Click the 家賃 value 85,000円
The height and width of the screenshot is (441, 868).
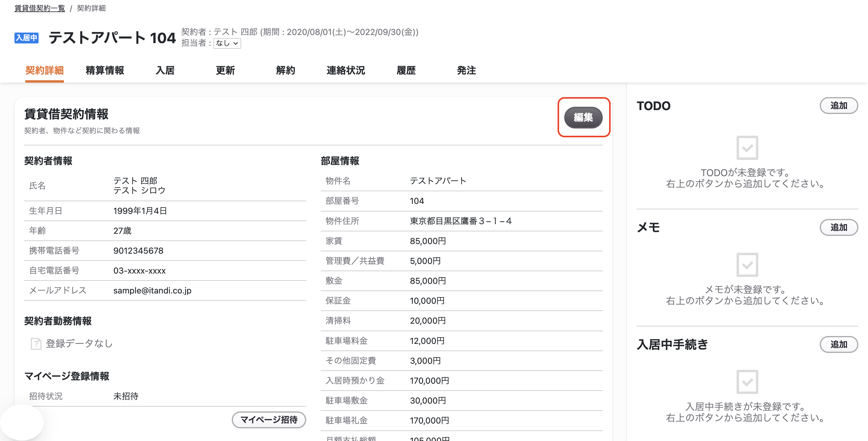[428, 241]
